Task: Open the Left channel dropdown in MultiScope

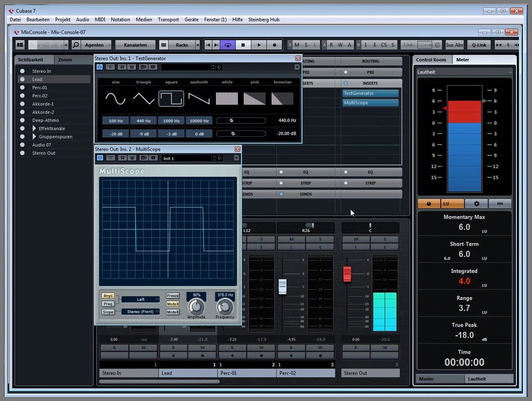Action: point(140,299)
